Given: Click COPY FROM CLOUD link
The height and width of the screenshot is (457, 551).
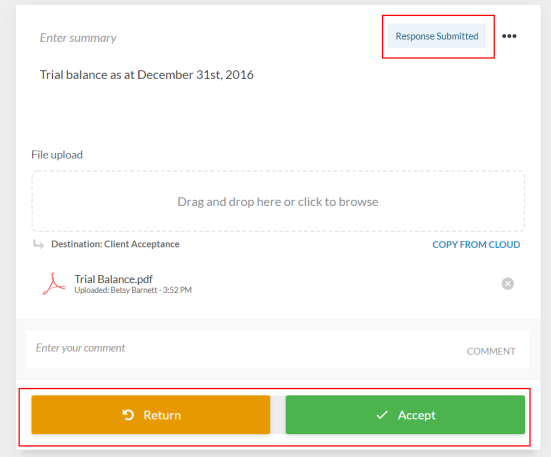Looking at the screenshot, I should point(476,244).
